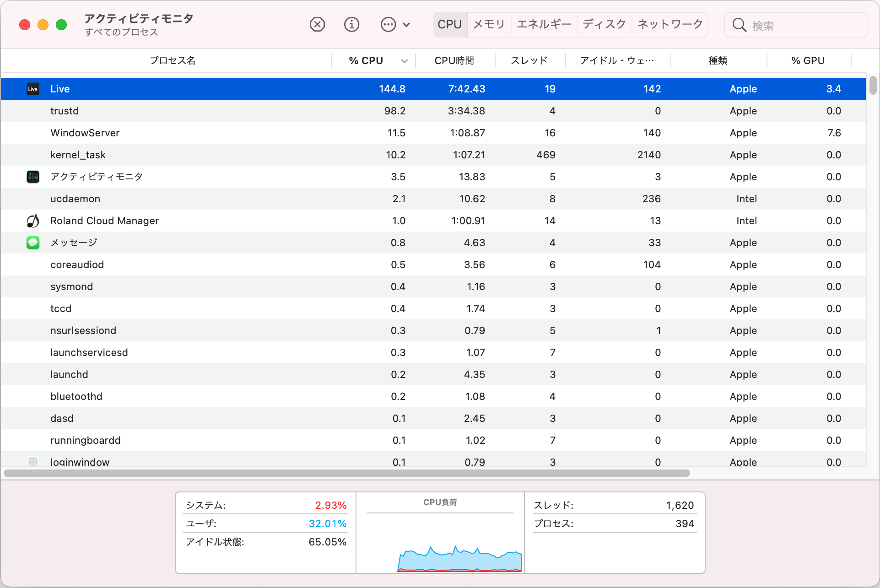The image size is (880, 588).
Task: Click Intel type in ucdaemon row
Action: tap(746, 199)
